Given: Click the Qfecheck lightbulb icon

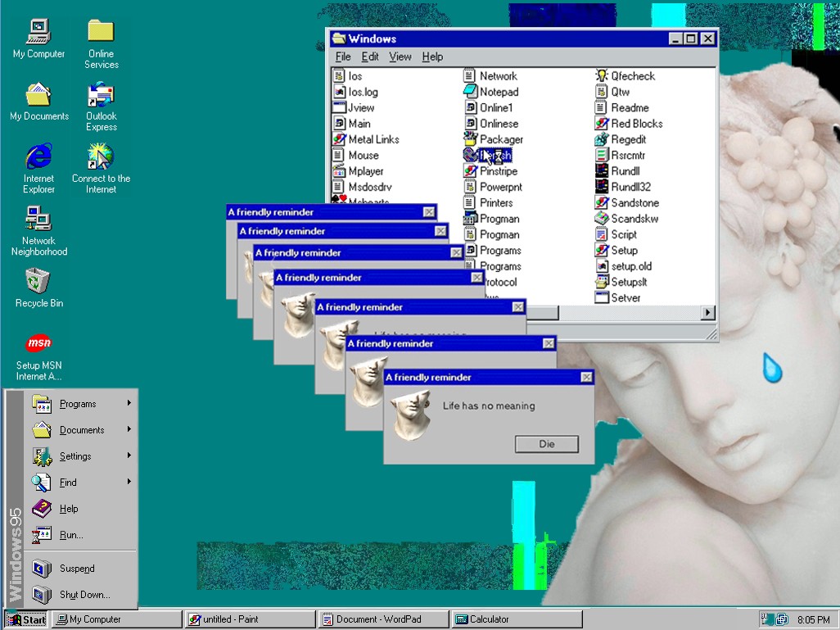Looking at the screenshot, I should click(602, 75).
